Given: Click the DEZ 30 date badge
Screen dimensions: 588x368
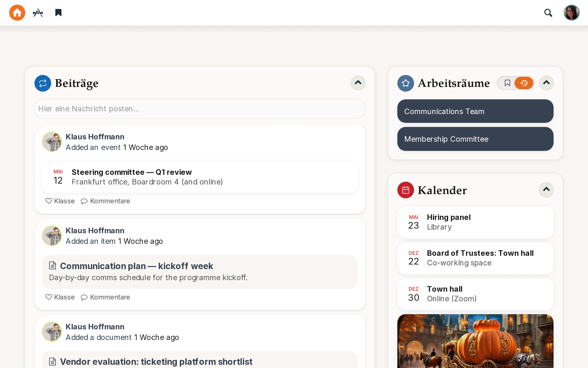Looking at the screenshot, I should coord(413,294).
